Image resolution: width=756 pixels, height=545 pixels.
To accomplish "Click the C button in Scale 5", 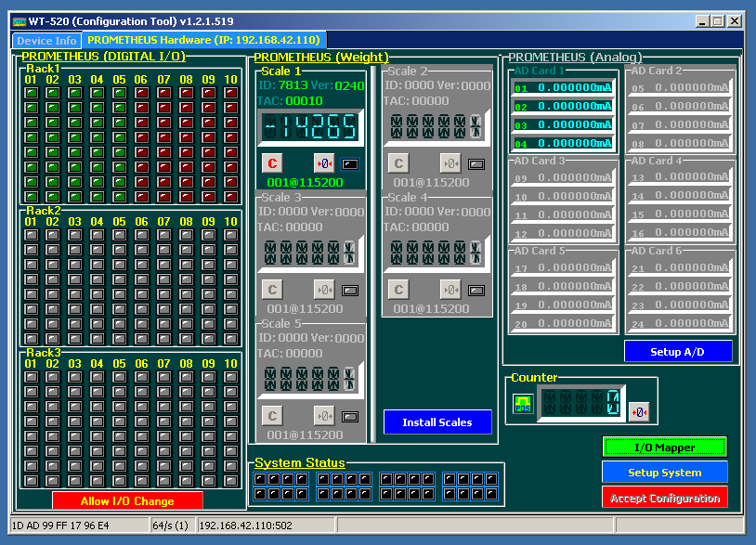I will point(272,415).
